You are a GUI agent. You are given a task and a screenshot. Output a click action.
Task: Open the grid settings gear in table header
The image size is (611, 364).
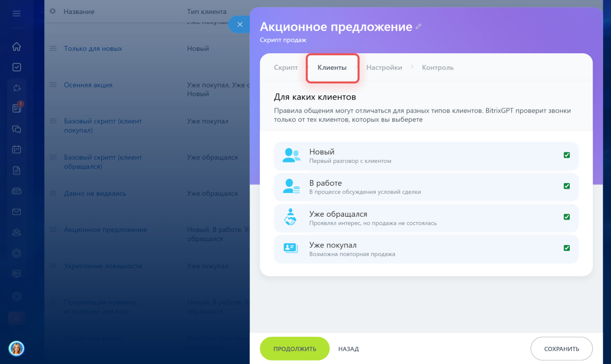(x=53, y=11)
